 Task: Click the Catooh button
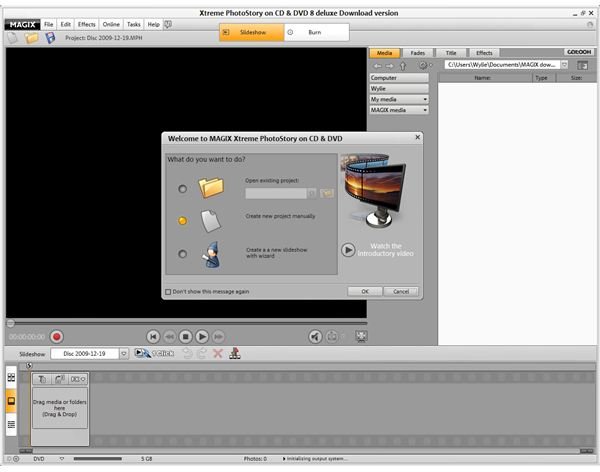point(579,52)
